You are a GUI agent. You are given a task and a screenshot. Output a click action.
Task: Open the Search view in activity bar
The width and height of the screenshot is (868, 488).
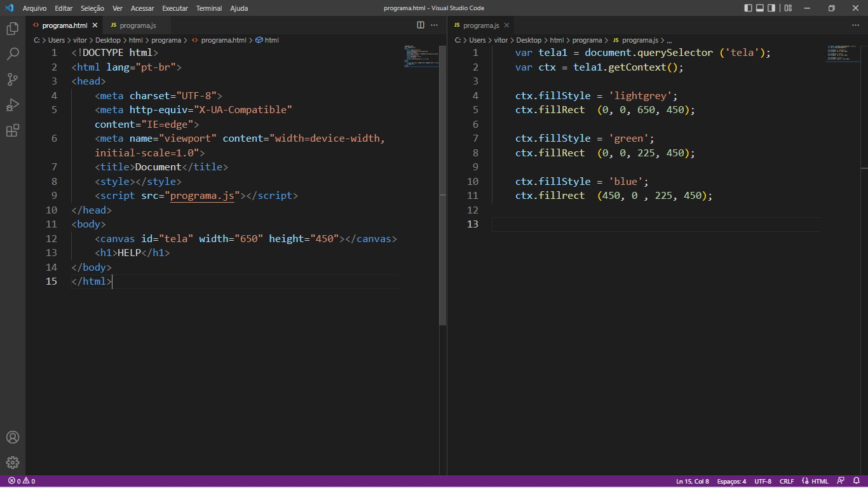pos(12,54)
